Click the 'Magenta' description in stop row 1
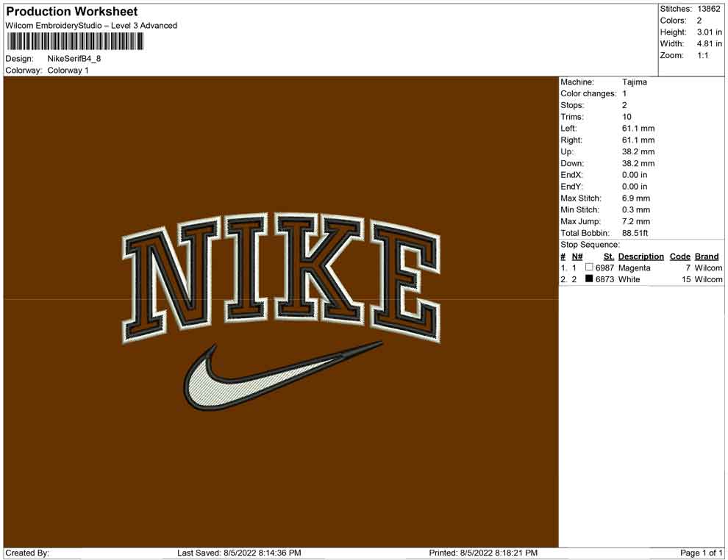 (x=634, y=268)
